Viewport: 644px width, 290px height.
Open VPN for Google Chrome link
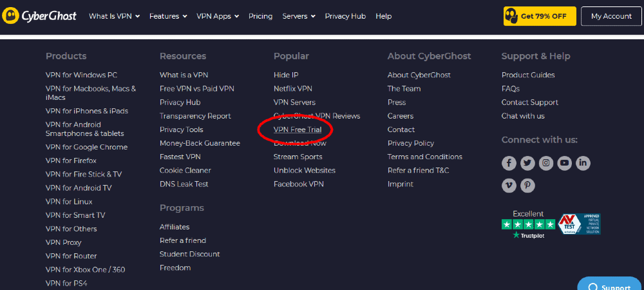pyautogui.click(x=87, y=147)
